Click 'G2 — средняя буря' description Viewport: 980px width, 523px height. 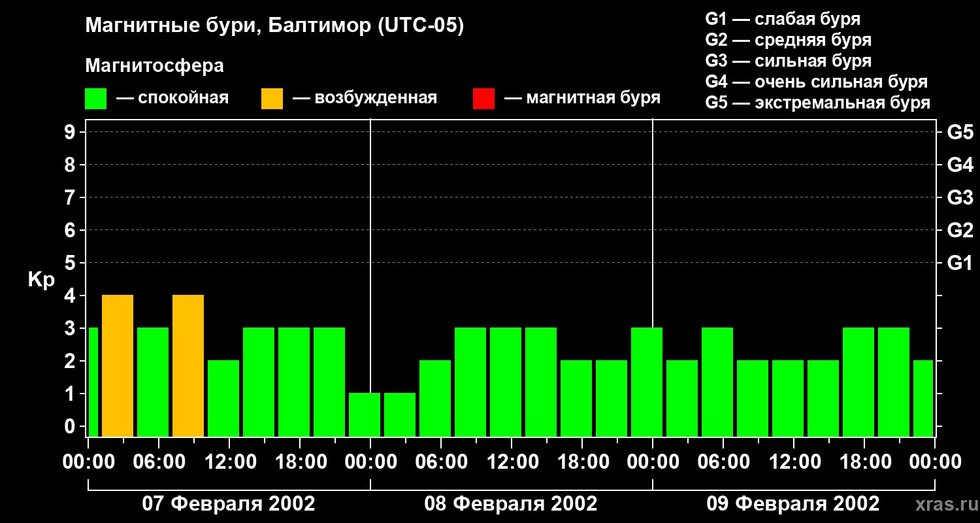coord(789,40)
